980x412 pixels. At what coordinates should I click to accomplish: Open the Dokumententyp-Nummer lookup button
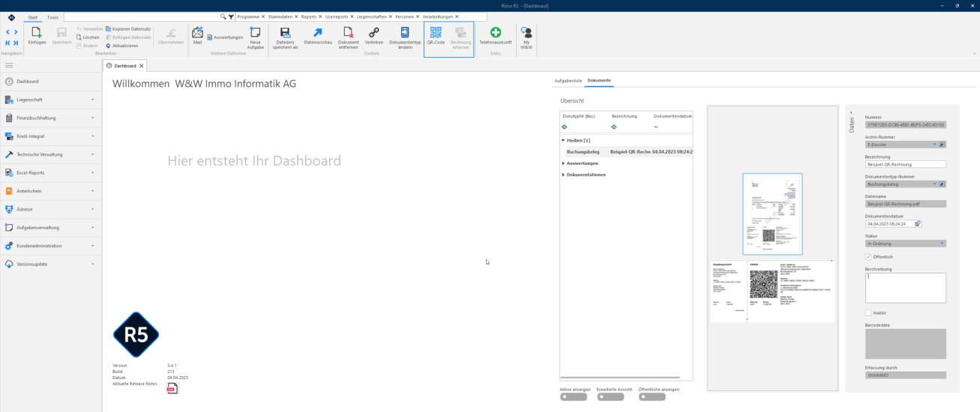(x=943, y=184)
